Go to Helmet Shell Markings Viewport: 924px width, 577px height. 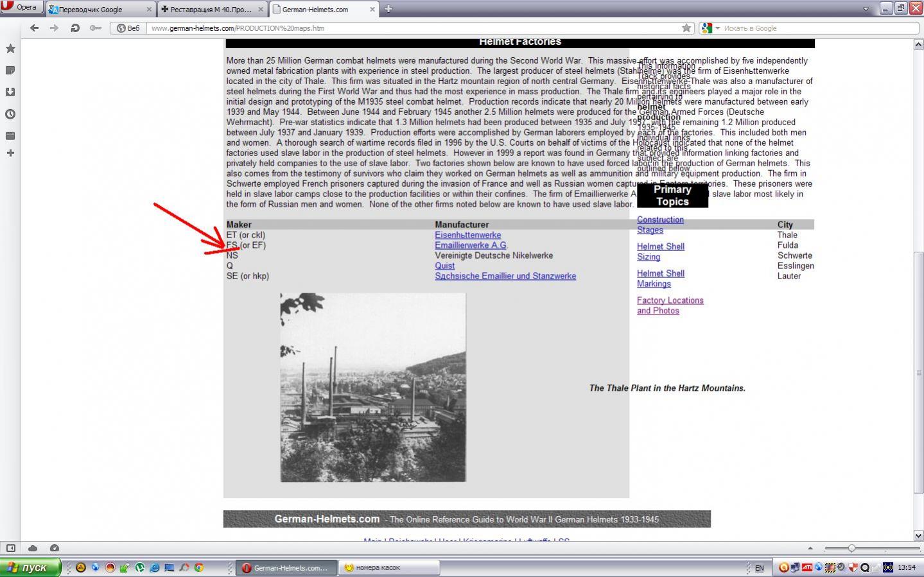(x=661, y=279)
